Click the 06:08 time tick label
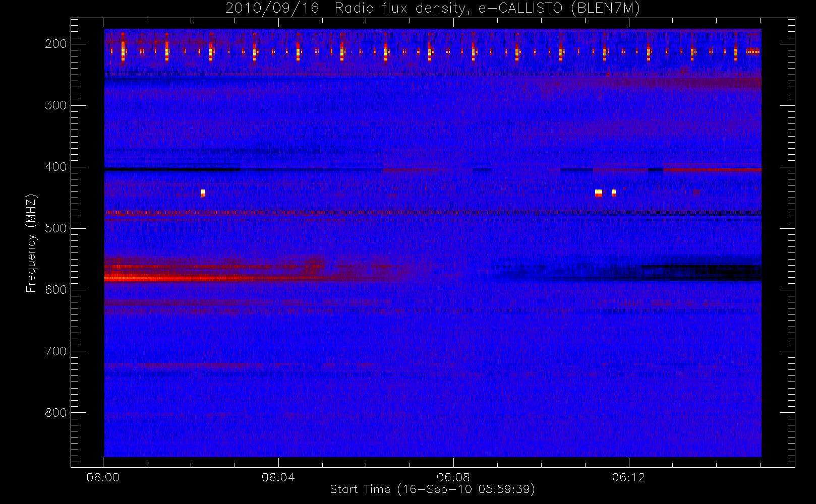Screen dimensions: 816x504 [x=453, y=477]
